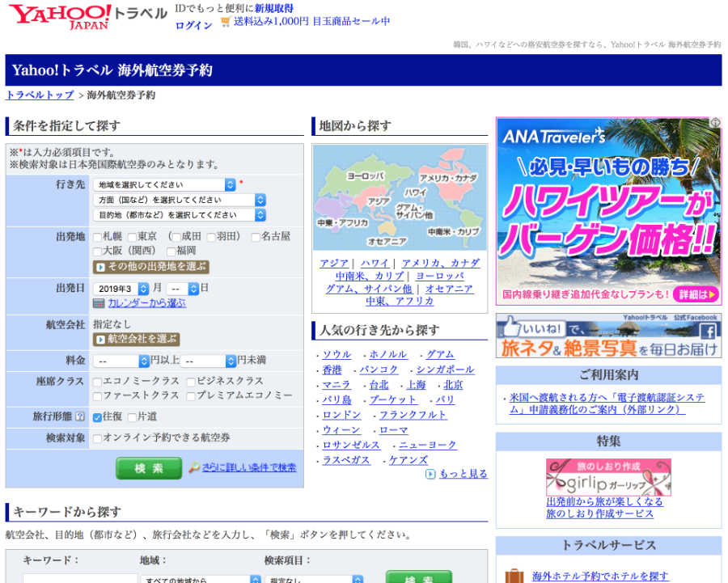Open the カレンダーから選ぶ link
This screenshot has height=583, width=728.
(146, 303)
